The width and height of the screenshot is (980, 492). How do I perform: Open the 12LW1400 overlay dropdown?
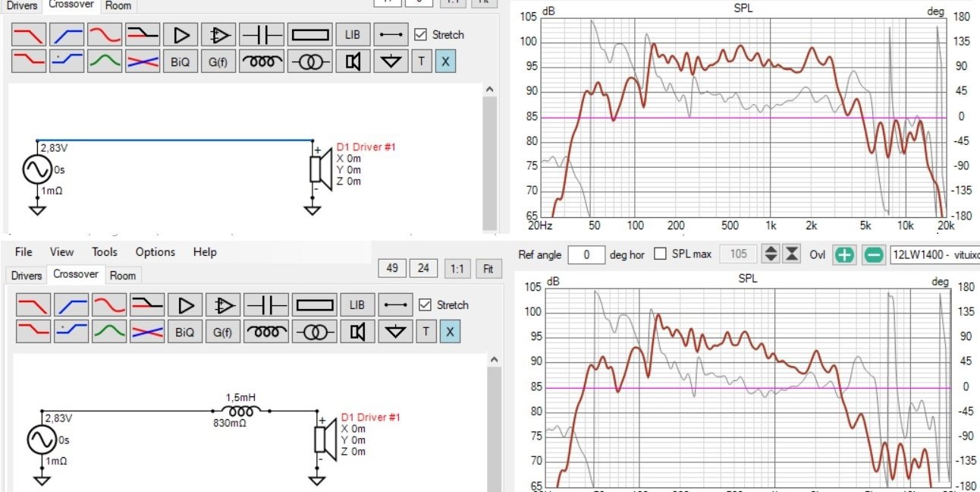(934, 254)
